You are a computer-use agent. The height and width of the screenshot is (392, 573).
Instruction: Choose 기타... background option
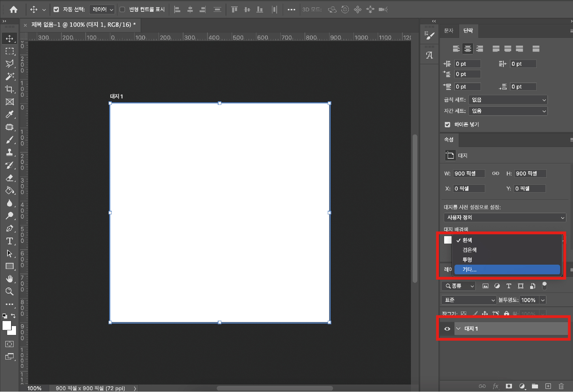507,270
